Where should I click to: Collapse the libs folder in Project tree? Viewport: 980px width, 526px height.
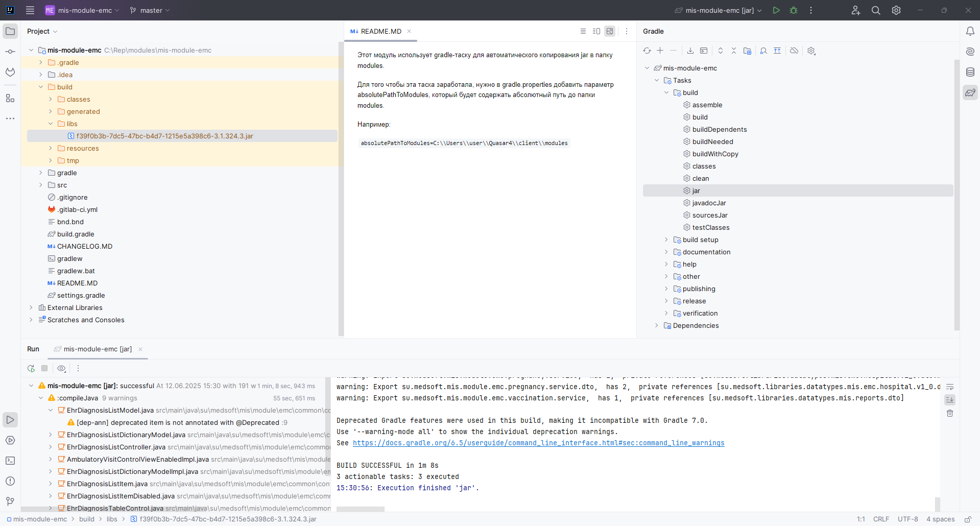(x=51, y=124)
